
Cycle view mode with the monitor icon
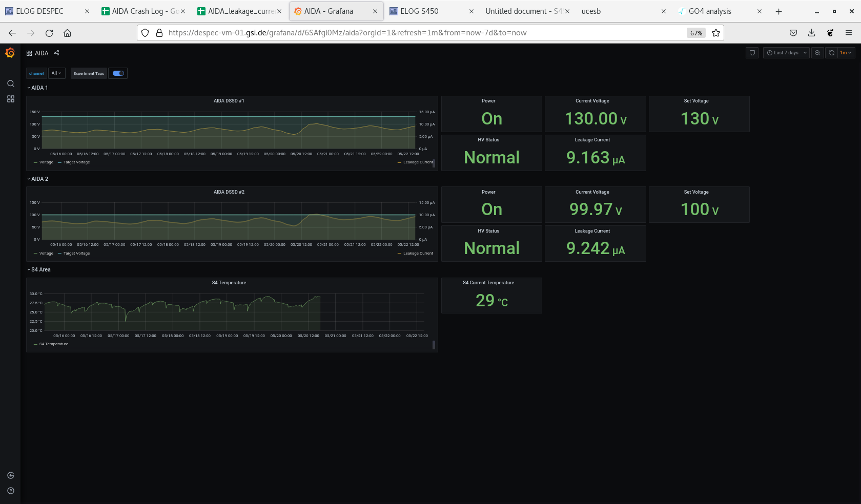tap(752, 53)
